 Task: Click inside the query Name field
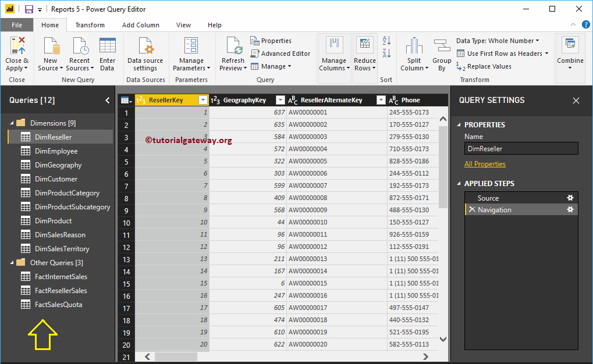click(520, 148)
